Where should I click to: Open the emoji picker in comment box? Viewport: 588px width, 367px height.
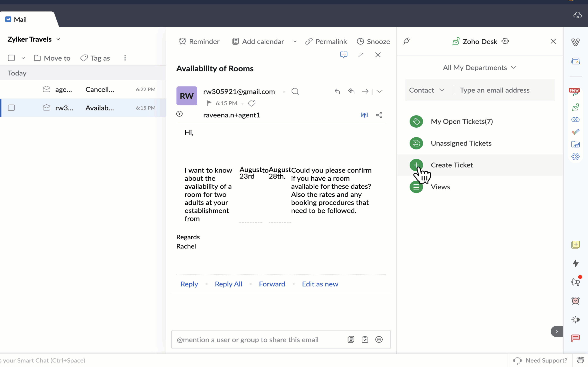pyautogui.click(x=379, y=339)
